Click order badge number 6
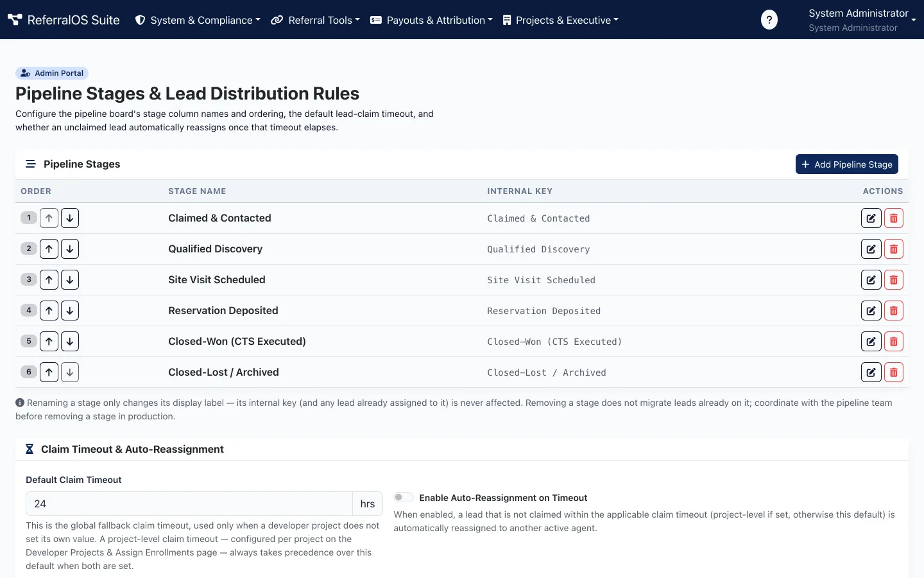 (29, 372)
